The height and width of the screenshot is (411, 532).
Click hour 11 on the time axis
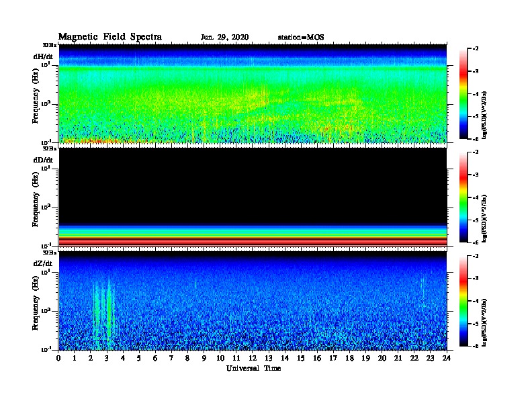236,358
